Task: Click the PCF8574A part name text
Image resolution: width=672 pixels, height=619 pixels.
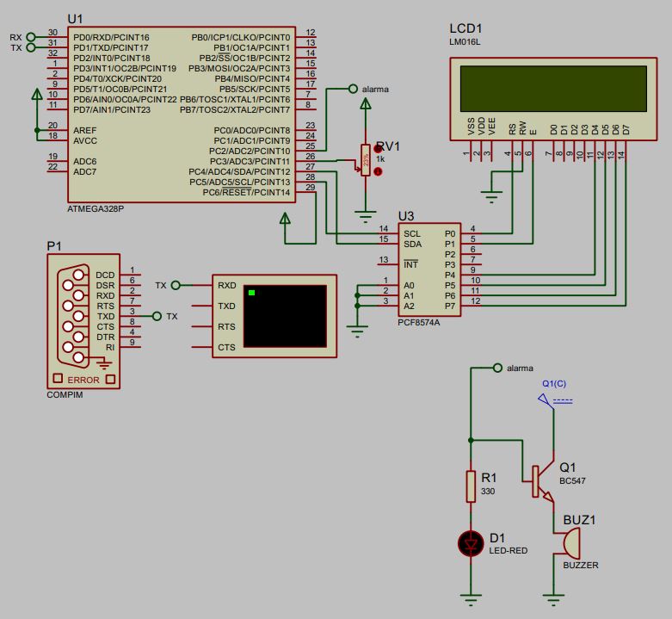Action: coord(419,322)
